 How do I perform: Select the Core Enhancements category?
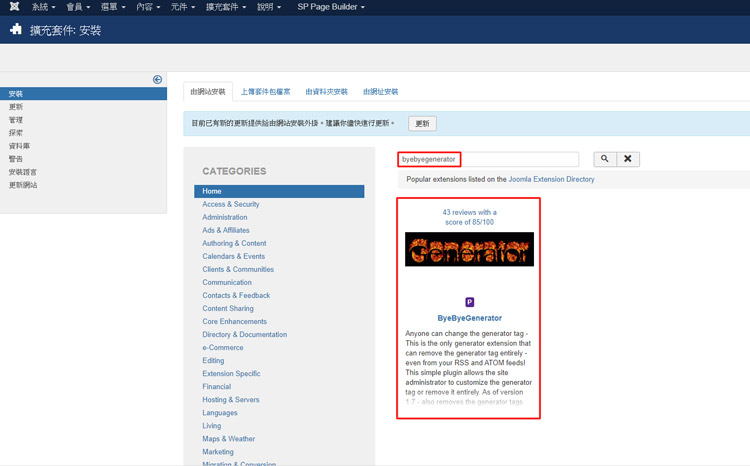pyautogui.click(x=234, y=321)
